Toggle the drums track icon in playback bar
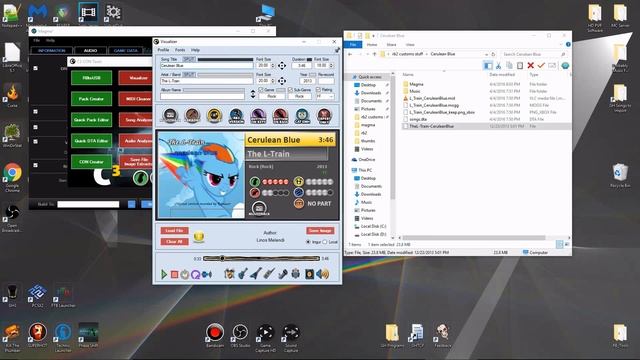This screenshot has width=640, height=360. [229, 274]
